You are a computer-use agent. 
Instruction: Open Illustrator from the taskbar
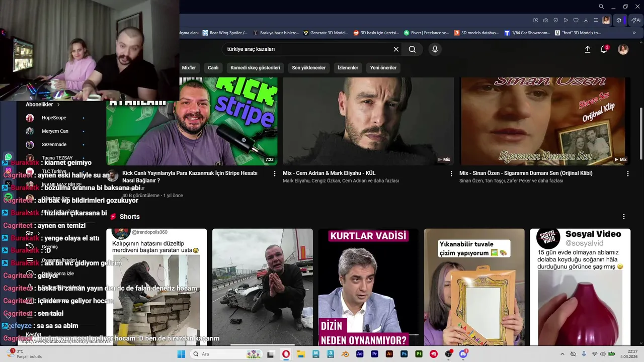coord(389,354)
